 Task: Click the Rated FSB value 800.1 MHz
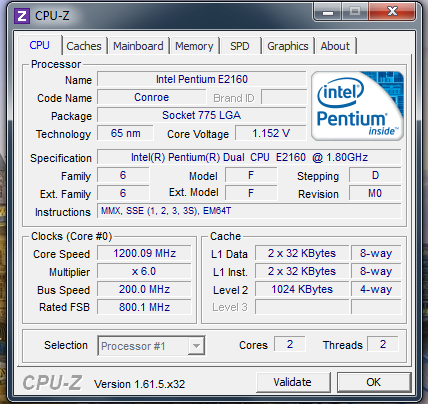click(144, 307)
